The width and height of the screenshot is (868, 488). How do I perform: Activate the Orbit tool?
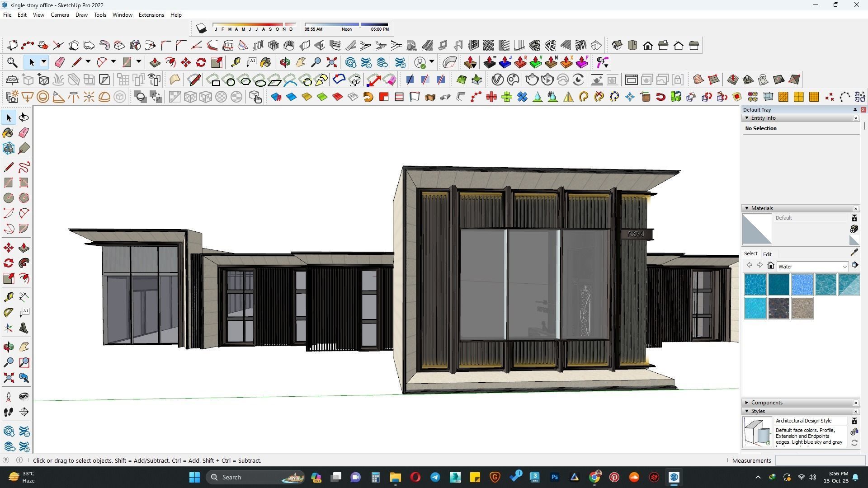(x=8, y=347)
